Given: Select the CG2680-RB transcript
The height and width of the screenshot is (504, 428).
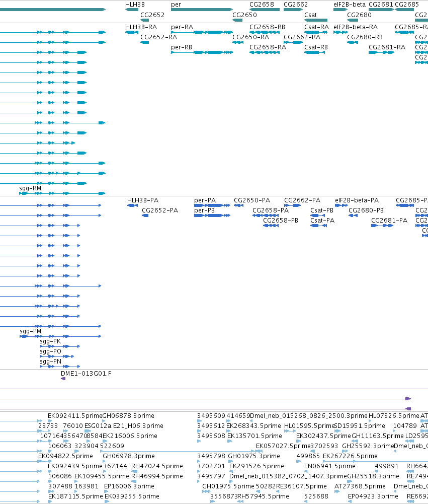Looking at the screenshot, I should [353, 42].
